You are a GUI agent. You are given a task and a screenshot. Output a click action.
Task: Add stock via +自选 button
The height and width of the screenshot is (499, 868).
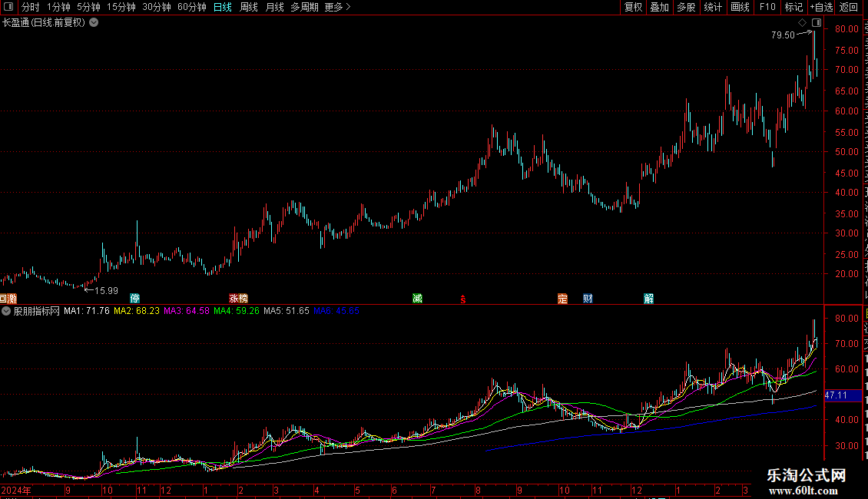point(821,7)
